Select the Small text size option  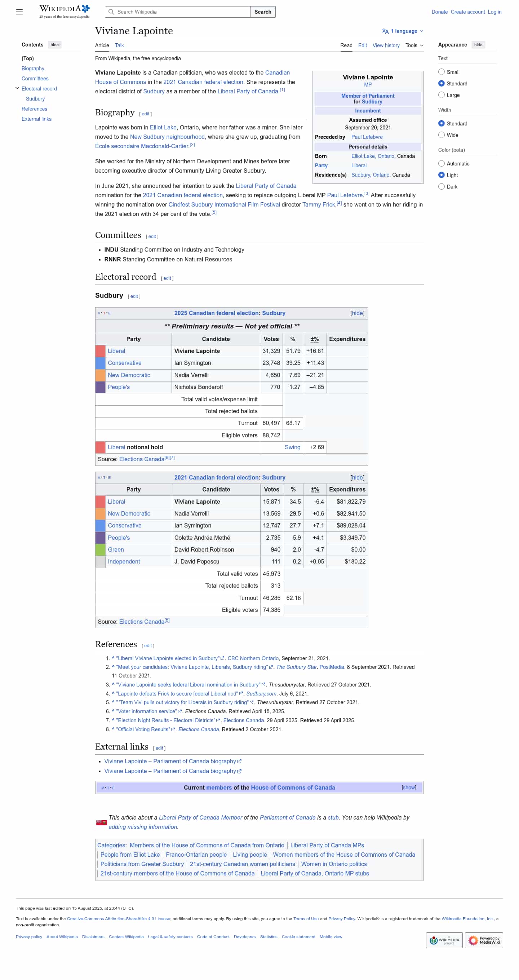(441, 72)
